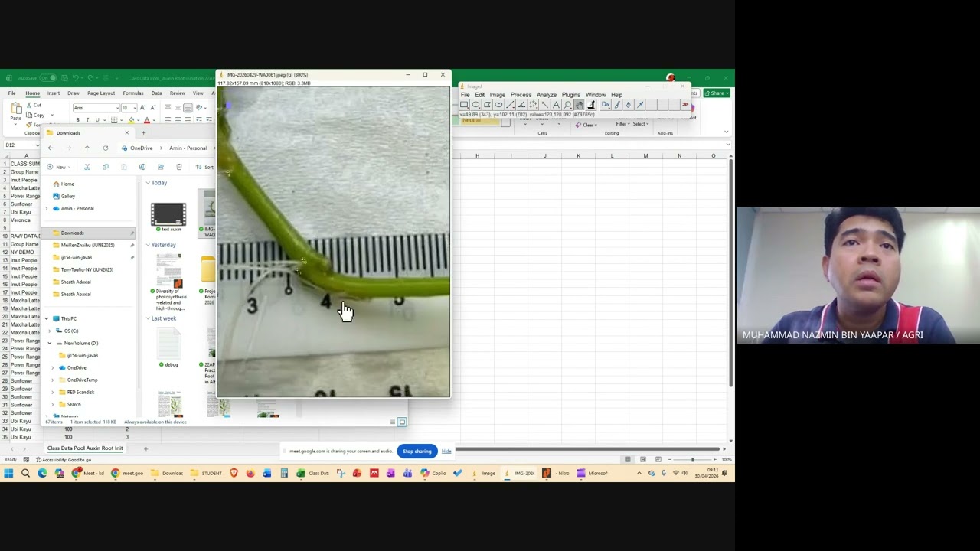Open Sort option in Explorer toolbar

(205, 167)
